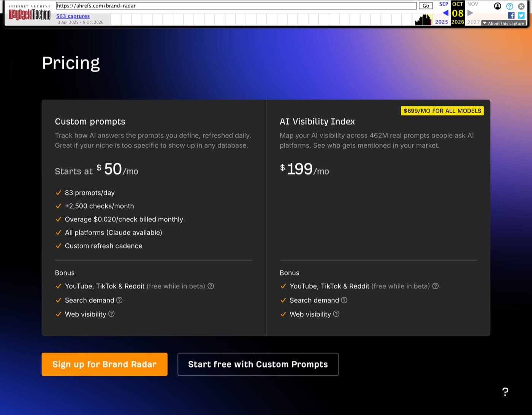Viewport: 532px width, 415px height.
Task: Click $699/MO FOR ALL MODELS badge
Action: [x=442, y=111]
